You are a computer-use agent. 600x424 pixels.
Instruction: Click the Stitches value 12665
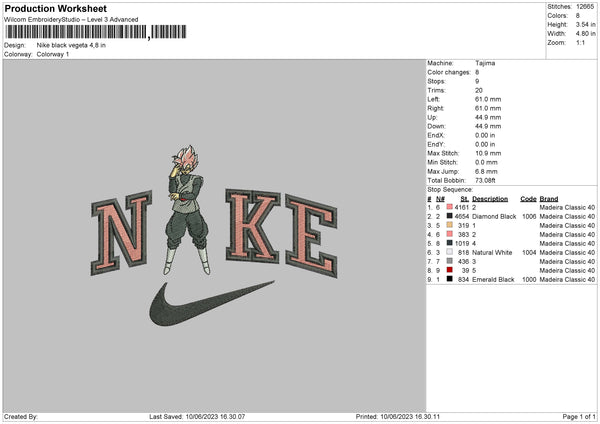[585, 7]
